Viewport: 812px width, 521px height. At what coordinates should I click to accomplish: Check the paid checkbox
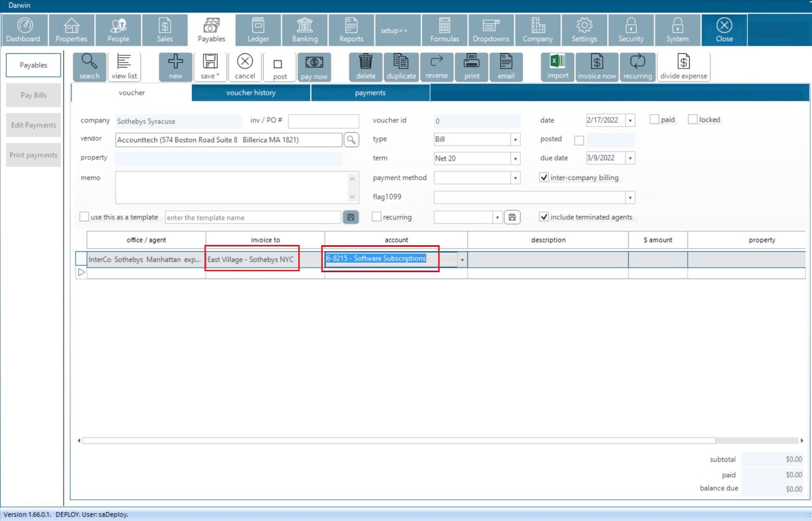[x=654, y=119]
